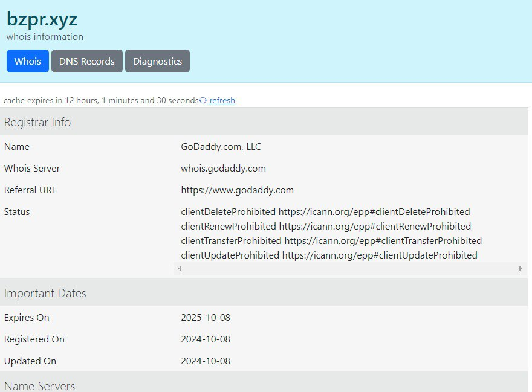Click the Name Servers section header
Viewport: 532px width, 392px height.
tap(264, 382)
